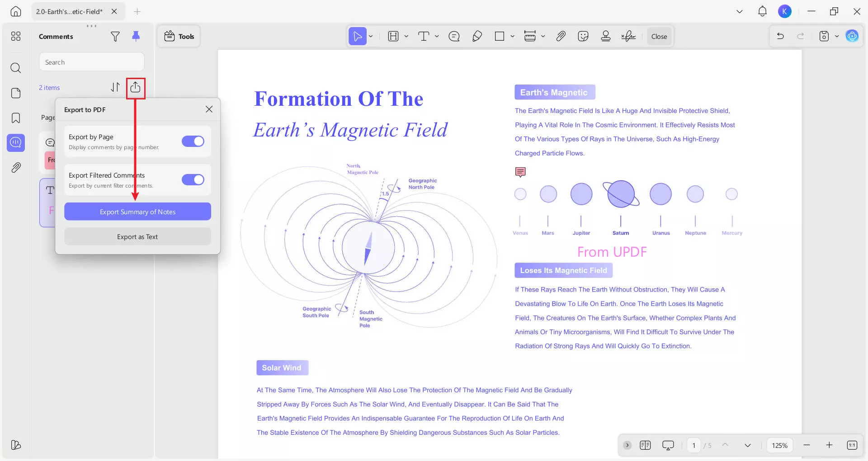Open the Tools menu
The width and height of the screenshot is (868, 461).
pos(179,37)
